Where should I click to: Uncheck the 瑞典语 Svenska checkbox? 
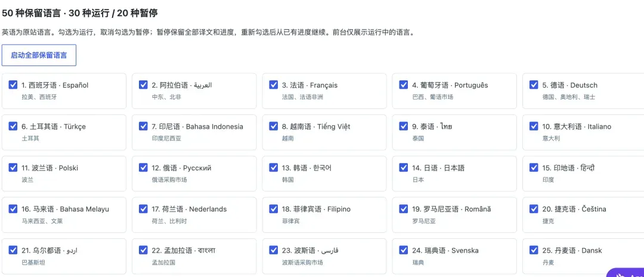tap(403, 250)
